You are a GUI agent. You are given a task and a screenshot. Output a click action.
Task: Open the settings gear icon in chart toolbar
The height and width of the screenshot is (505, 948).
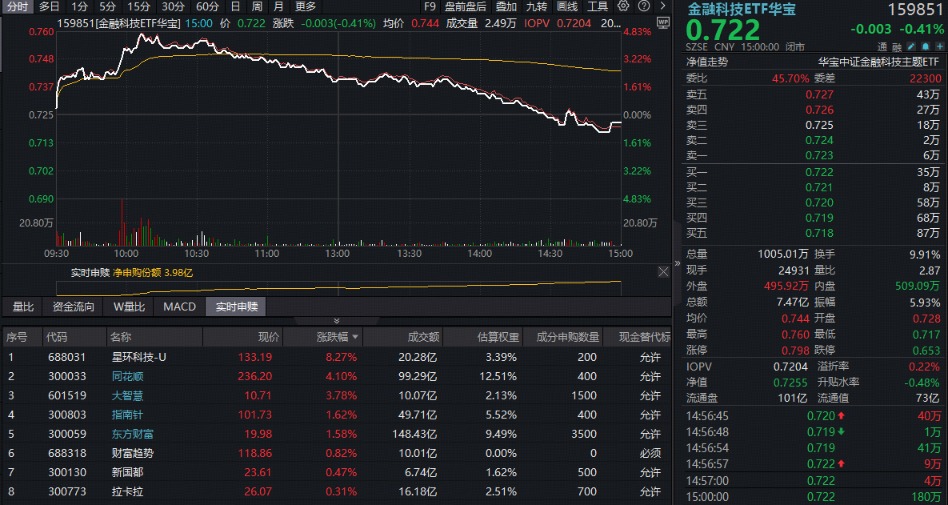pyautogui.click(x=623, y=6)
